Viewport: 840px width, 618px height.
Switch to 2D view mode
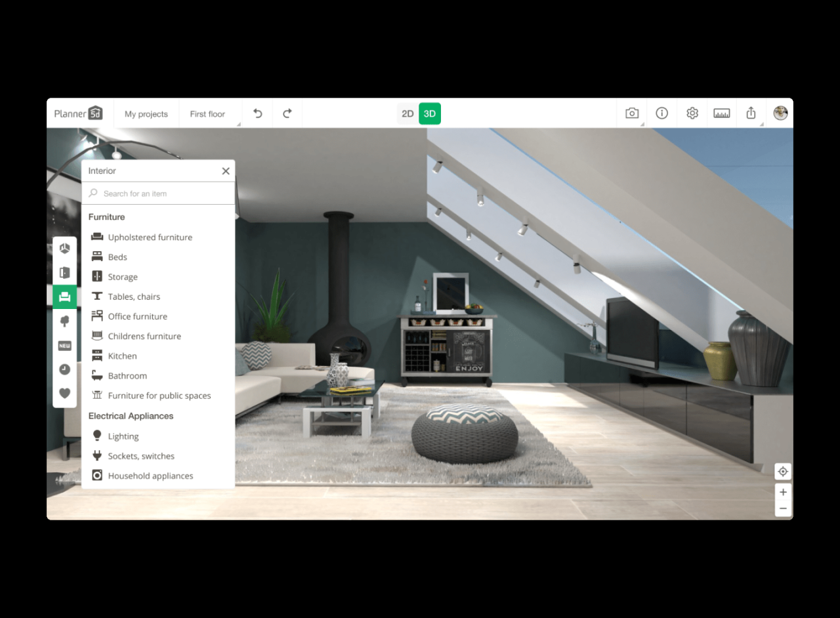pyautogui.click(x=408, y=113)
